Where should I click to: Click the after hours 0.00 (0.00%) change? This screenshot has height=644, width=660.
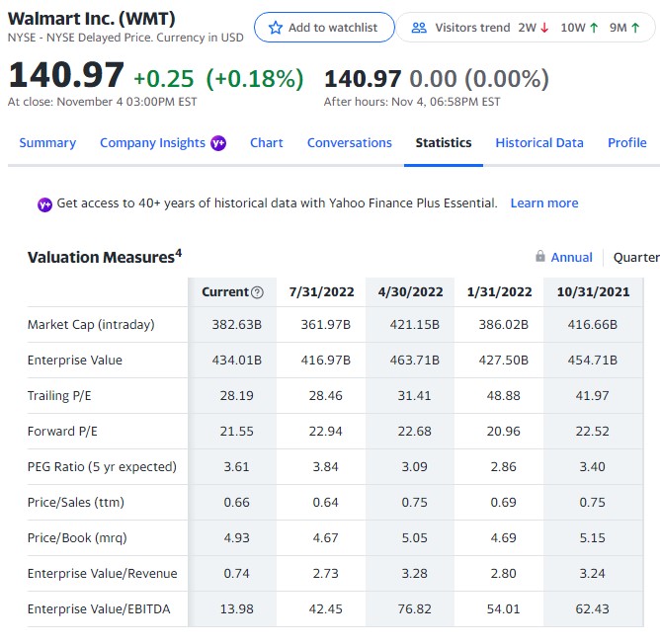(479, 79)
